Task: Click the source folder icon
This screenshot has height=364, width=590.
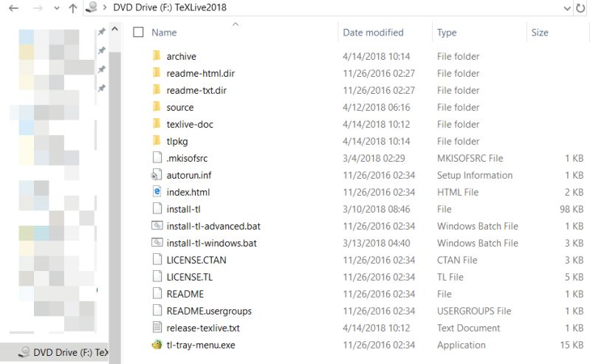Action: 157,106
